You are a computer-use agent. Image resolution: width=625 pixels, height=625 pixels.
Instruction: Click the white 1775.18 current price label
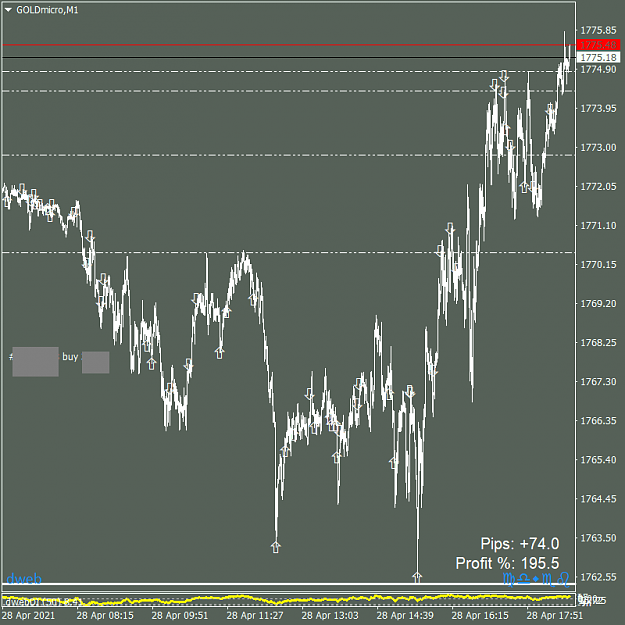click(598, 57)
